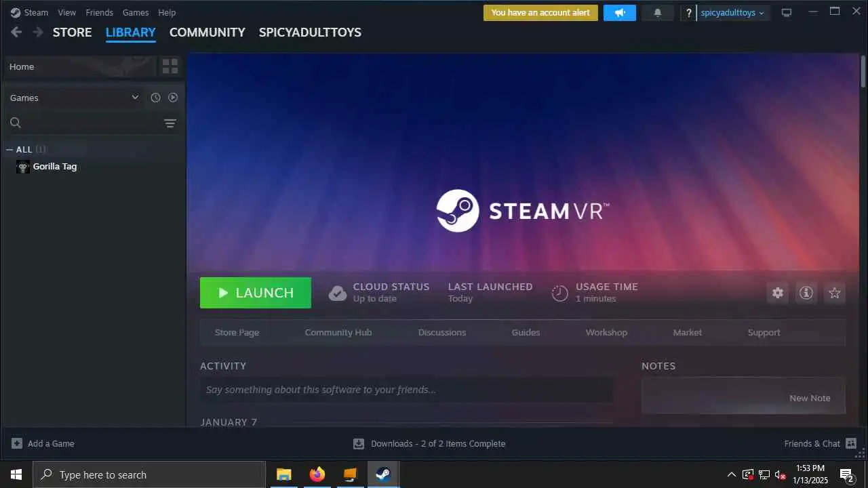Open the Community Hub link
Image resolution: width=868 pixels, height=488 pixels.
[x=338, y=333]
